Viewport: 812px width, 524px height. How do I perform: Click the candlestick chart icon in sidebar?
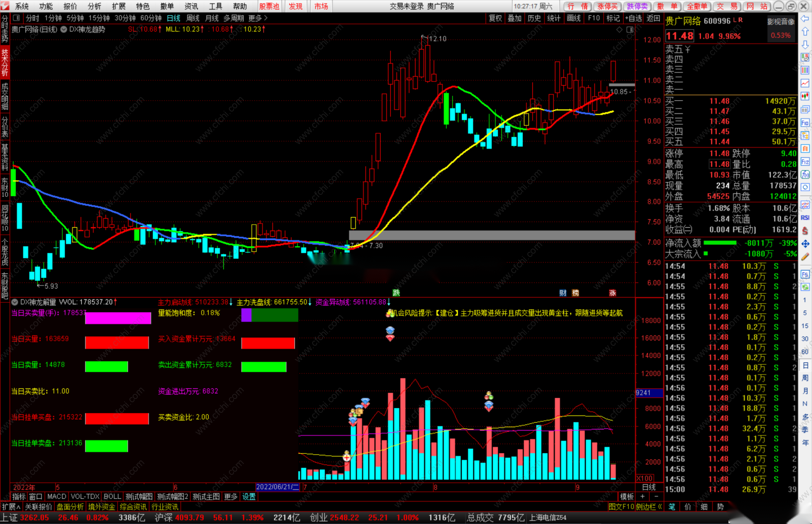805,96
